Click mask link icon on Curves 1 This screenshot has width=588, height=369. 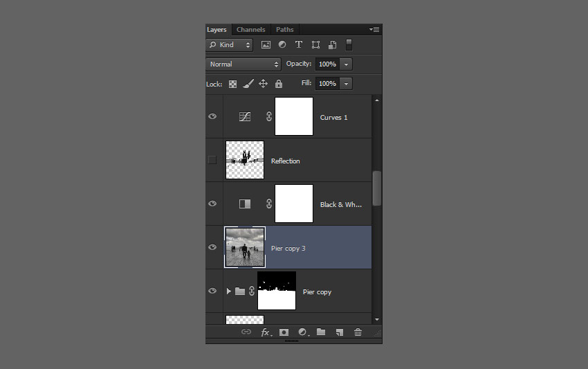tap(269, 116)
